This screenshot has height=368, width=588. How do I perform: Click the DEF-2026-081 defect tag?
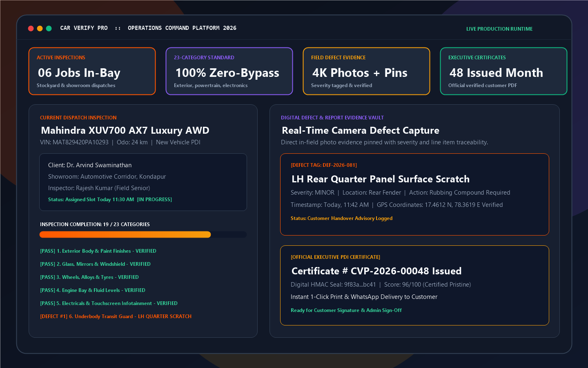[x=324, y=165]
